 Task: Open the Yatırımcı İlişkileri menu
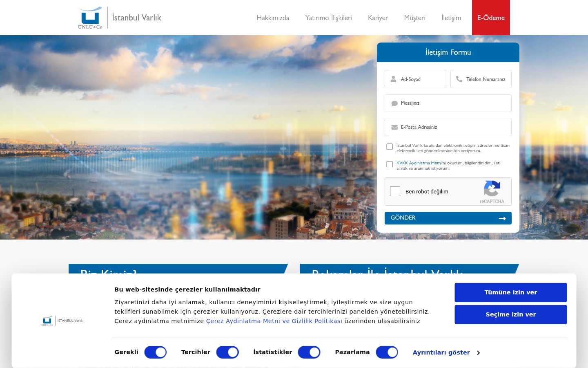tap(328, 18)
